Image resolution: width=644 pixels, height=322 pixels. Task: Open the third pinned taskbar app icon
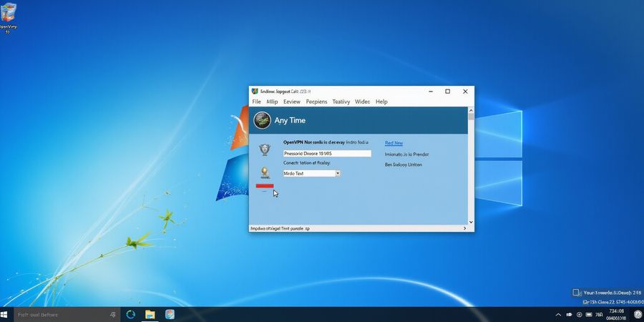click(x=170, y=315)
